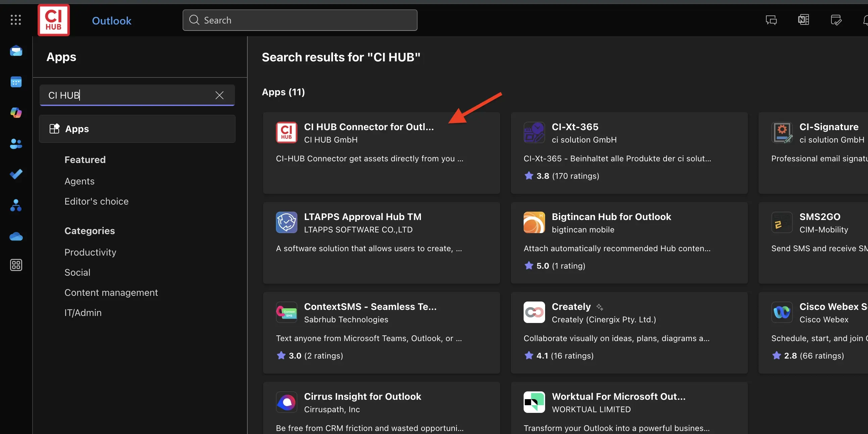The image size is (868, 434).
Task: Click the Cisco Webex app icon
Action: coord(782,312)
